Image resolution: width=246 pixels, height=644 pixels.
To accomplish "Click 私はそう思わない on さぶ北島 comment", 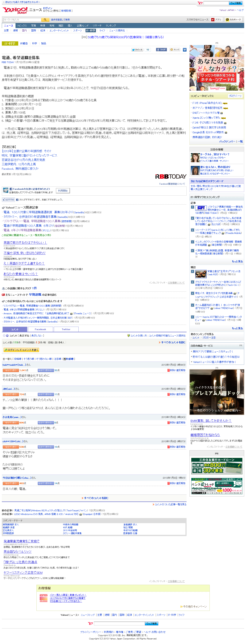I will (46, 423).
